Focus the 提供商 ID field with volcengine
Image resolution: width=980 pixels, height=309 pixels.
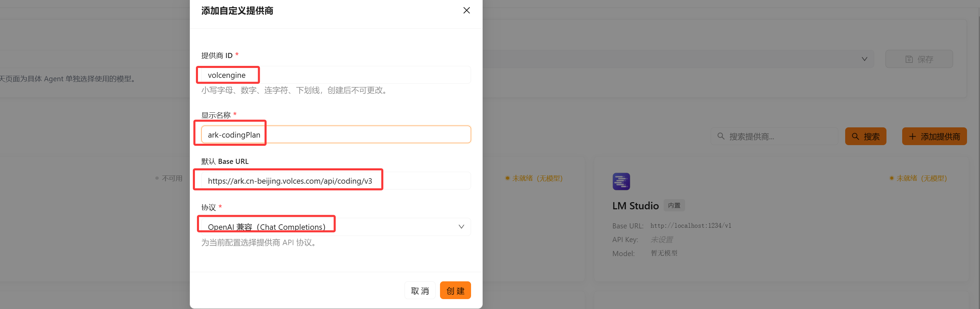click(336, 75)
